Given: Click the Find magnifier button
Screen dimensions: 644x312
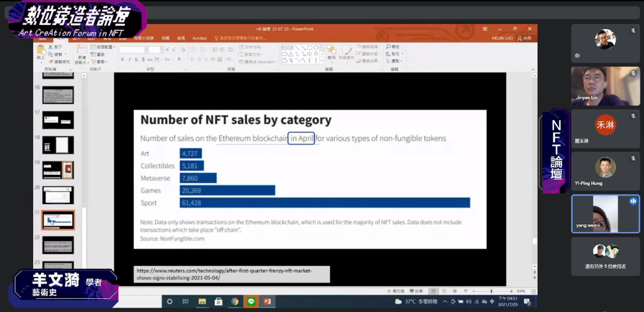Looking at the screenshot, I should (x=392, y=47).
